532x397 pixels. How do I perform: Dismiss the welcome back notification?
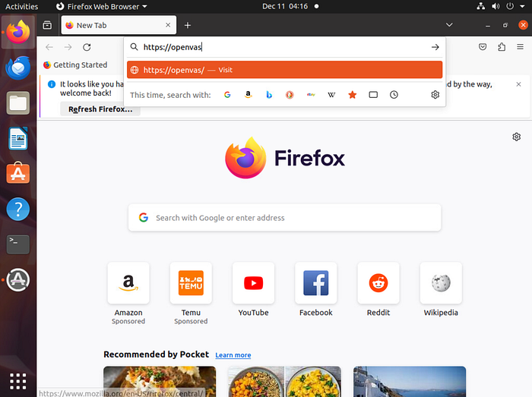(x=518, y=84)
